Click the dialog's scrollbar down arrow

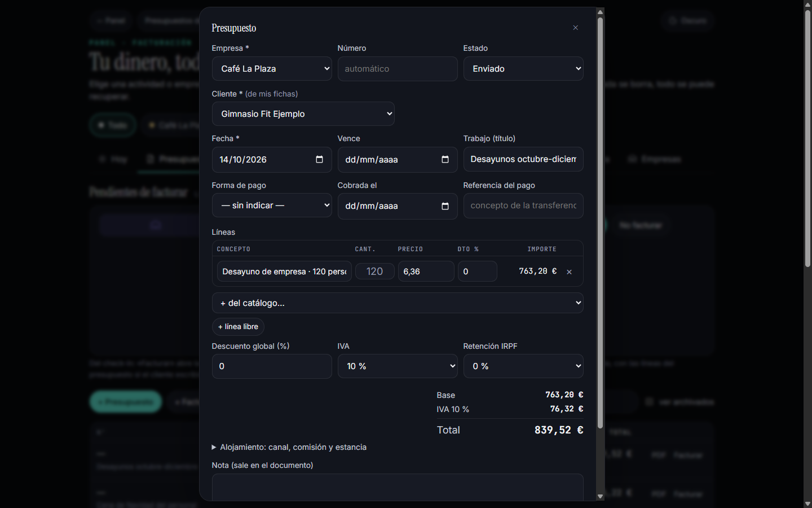600,497
